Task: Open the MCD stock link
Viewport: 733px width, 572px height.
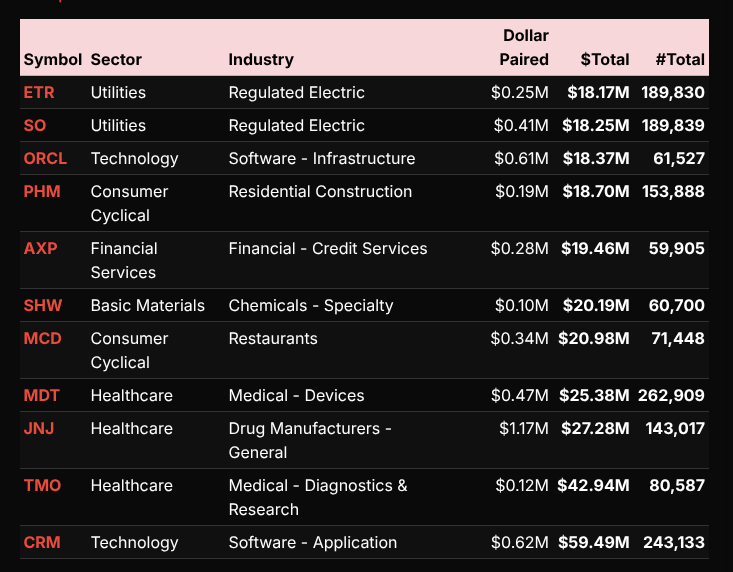Action: click(x=43, y=339)
